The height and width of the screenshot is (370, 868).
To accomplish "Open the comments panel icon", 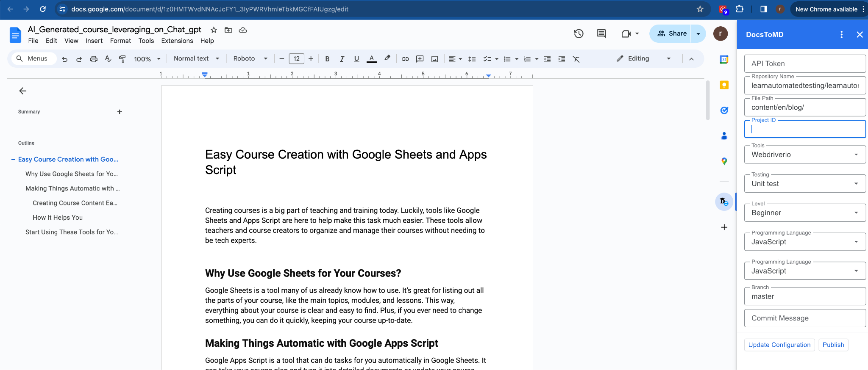I will [601, 34].
